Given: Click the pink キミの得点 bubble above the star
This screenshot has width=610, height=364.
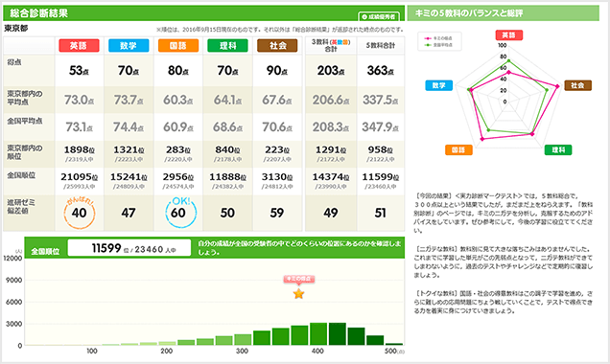Looking at the screenshot, I should (299, 279).
